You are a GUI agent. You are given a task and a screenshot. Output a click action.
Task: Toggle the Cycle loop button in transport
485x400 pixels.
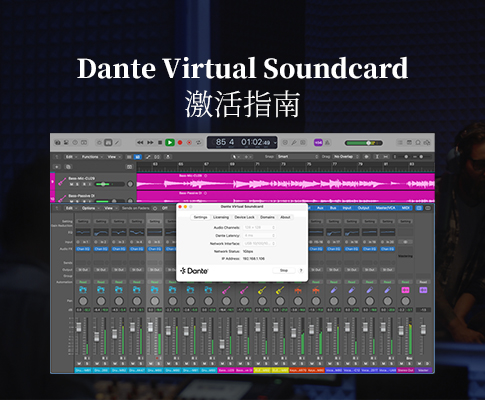[x=199, y=142]
